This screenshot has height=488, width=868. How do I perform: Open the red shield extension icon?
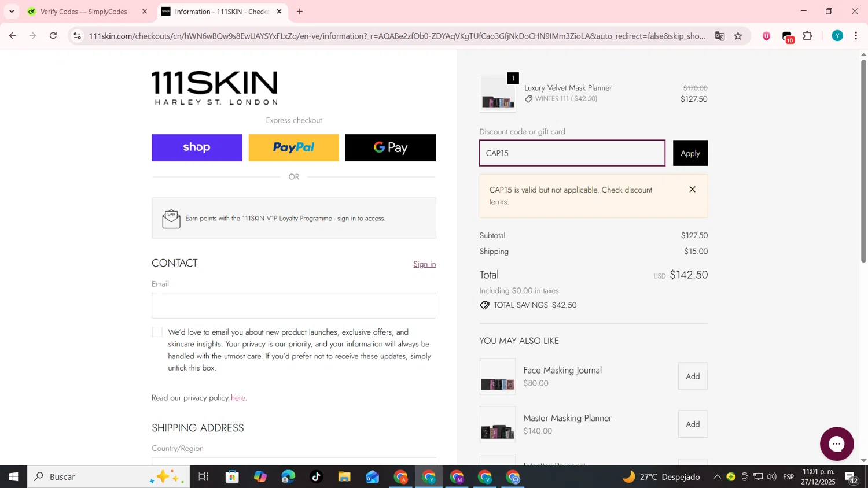tap(766, 36)
